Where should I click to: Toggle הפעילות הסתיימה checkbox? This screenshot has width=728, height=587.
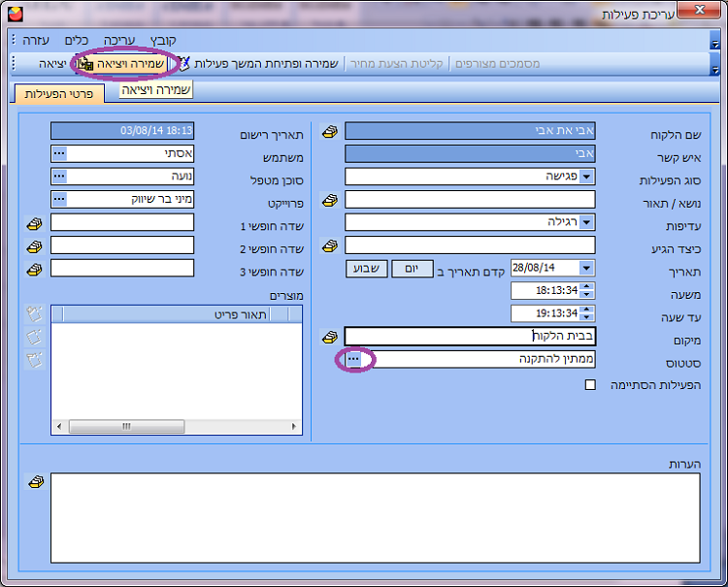(x=590, y=384)
